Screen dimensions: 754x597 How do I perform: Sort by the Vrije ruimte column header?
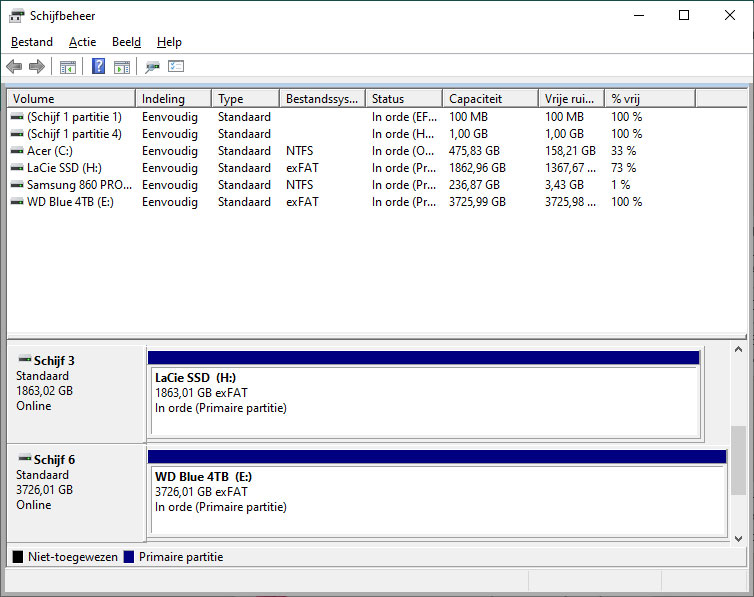pos(572,99)
